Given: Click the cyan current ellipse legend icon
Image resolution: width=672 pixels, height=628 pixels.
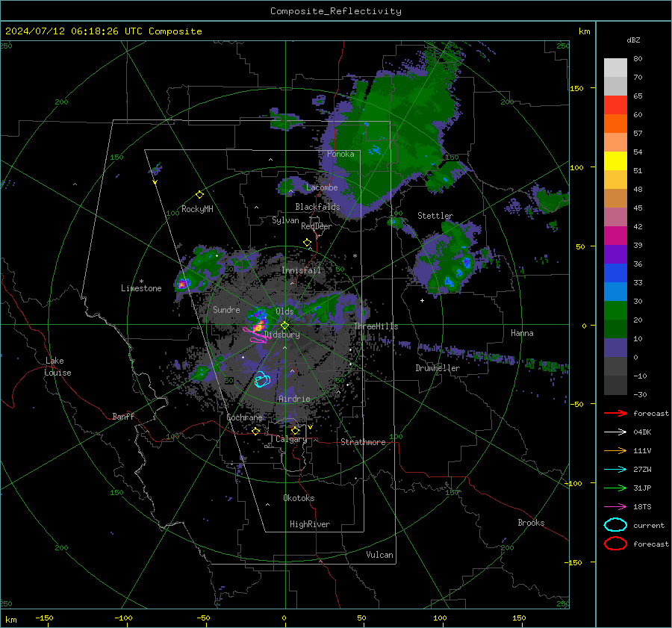Looking at the screenshot, I should click(615, 525).
